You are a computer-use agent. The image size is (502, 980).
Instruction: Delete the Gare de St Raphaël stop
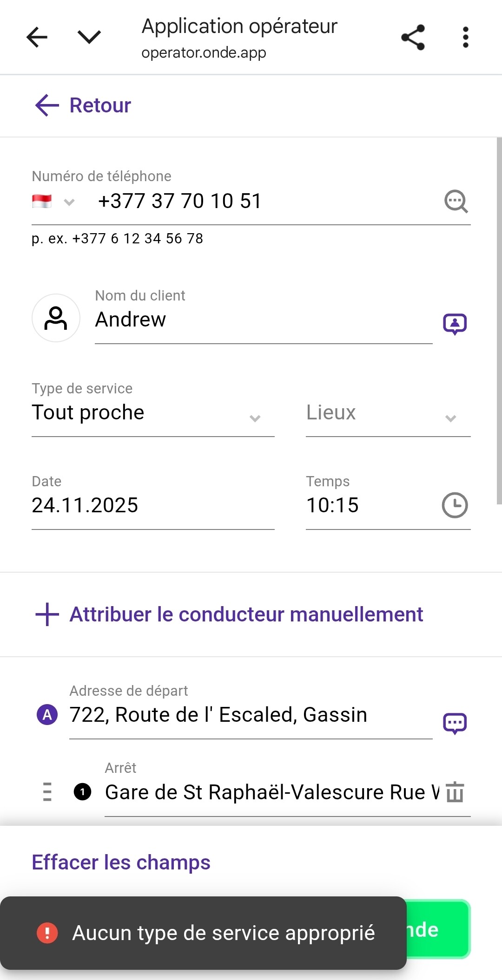(455, 792)
